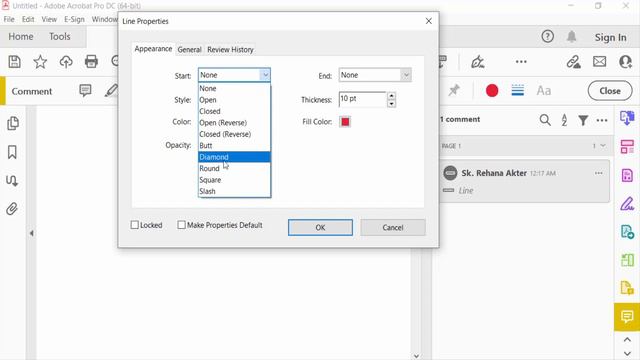Click the send by email envelope icon

click(600, 62)
